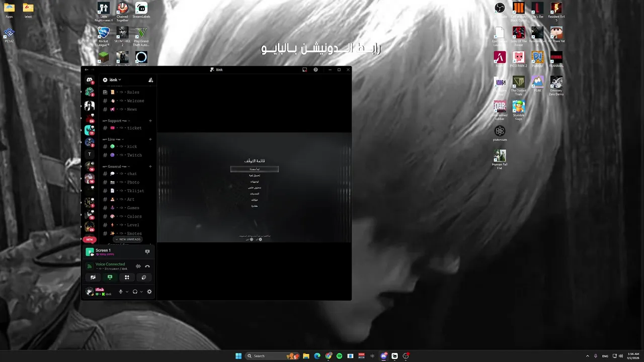Open the ticket channel
Image resolution: width=644 pixels, height=362 pixels.
pos(128,128)
